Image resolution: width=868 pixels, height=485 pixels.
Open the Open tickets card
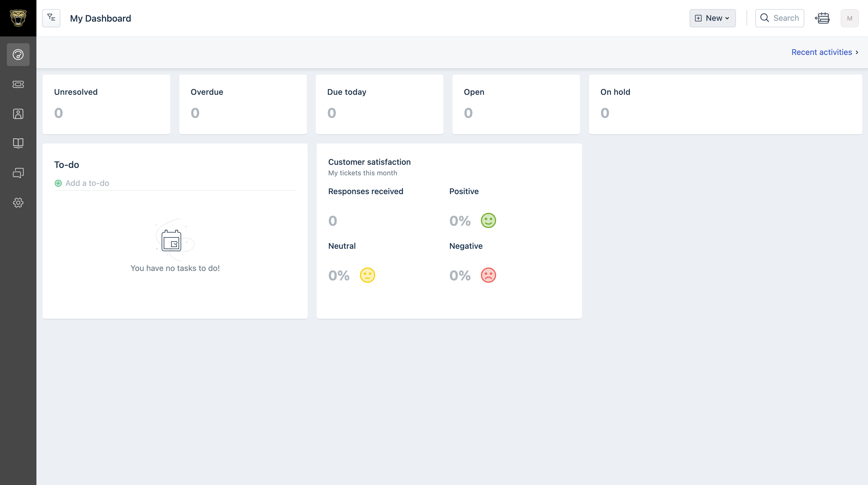(x=516, y=104)
